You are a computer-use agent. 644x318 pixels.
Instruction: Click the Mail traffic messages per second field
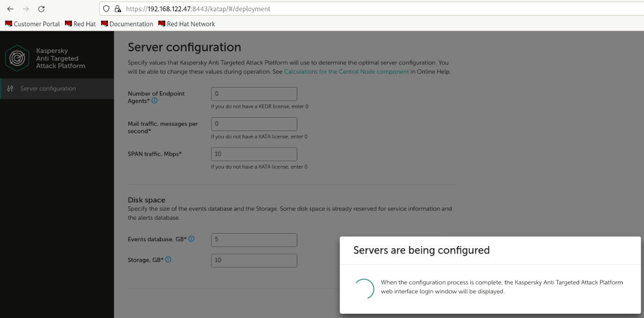[254, 124]
